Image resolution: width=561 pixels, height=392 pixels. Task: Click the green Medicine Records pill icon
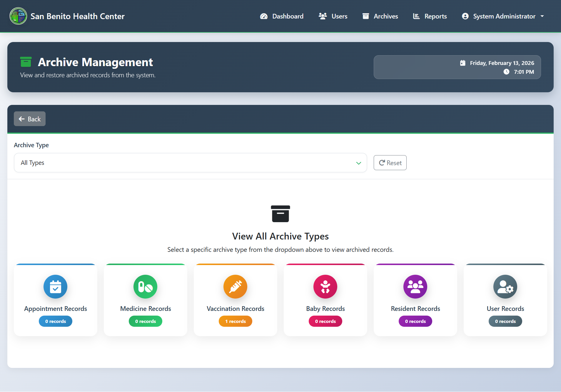click(145, 287)
